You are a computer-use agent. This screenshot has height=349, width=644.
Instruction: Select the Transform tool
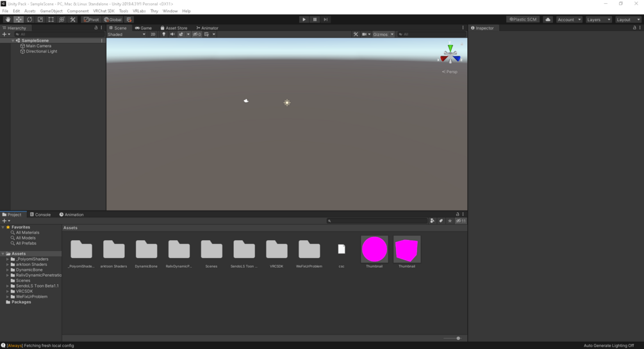pyautogui.click(x=62, y=19)
